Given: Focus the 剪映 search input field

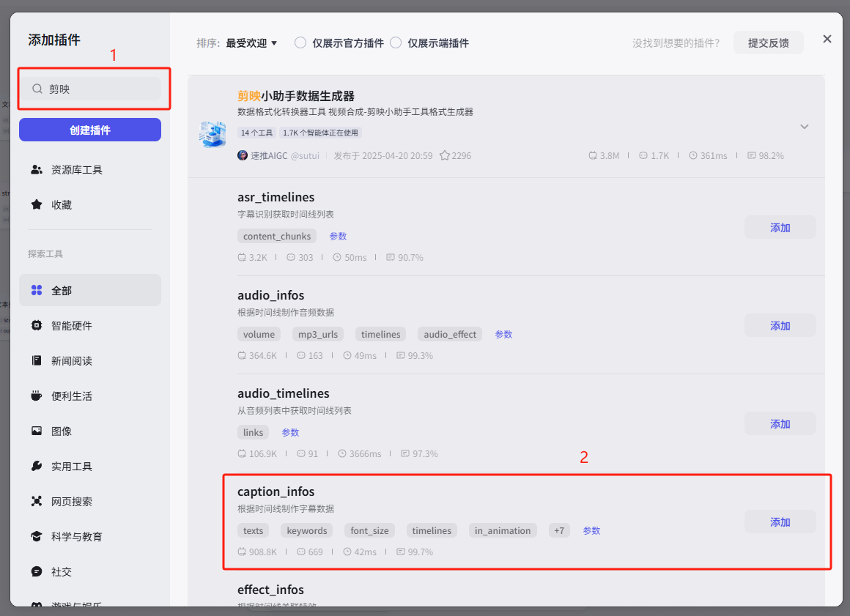Looking at the screenshot, I should (90, 89).
